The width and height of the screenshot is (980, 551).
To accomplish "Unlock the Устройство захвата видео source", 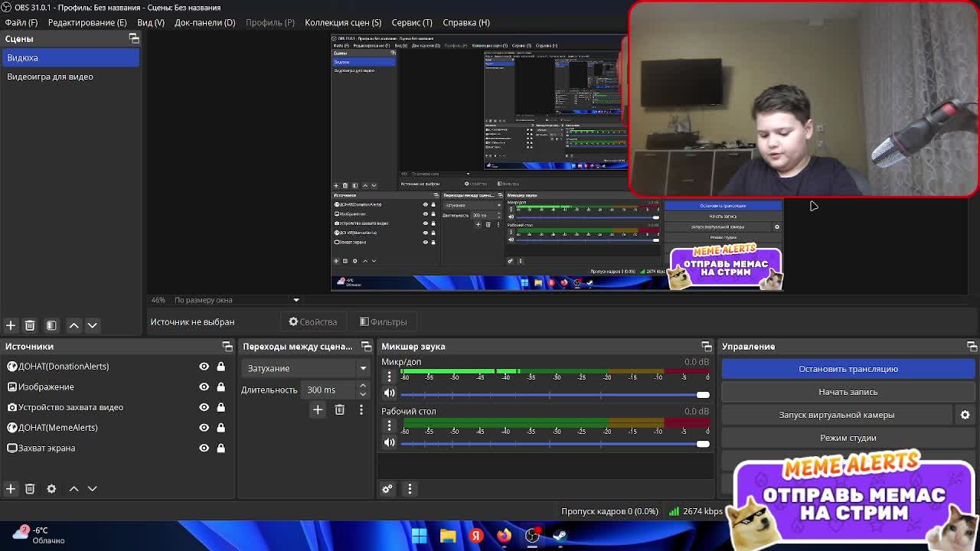I will click(x=220, y=407).
